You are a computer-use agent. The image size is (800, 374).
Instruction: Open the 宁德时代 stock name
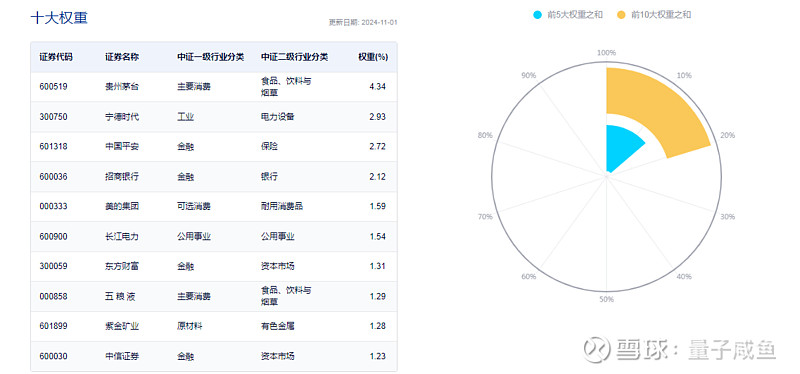tap(122, 117)
